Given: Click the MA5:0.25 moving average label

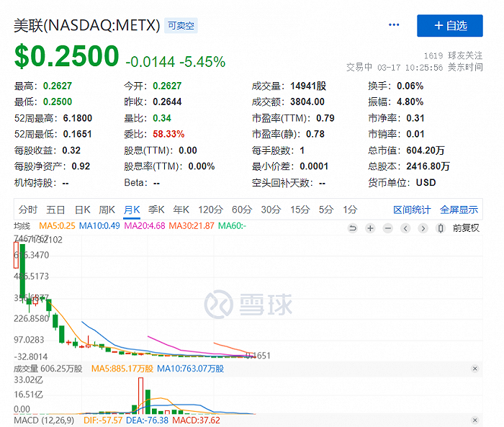Looking at the screenshot, I should click(x=57, y=225).
